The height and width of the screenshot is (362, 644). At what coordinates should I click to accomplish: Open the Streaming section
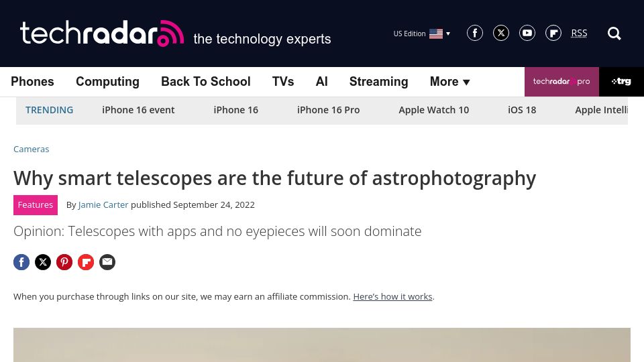click(x=378, y=82)
